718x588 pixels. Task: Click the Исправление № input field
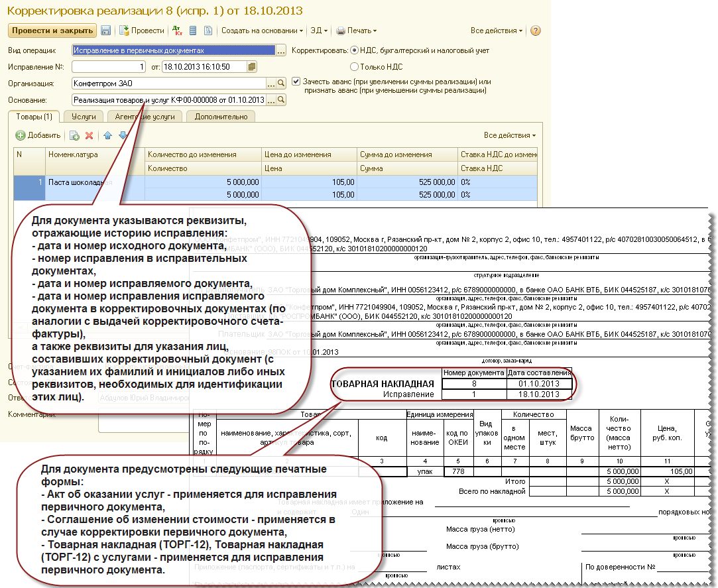(x=109, y=67)
